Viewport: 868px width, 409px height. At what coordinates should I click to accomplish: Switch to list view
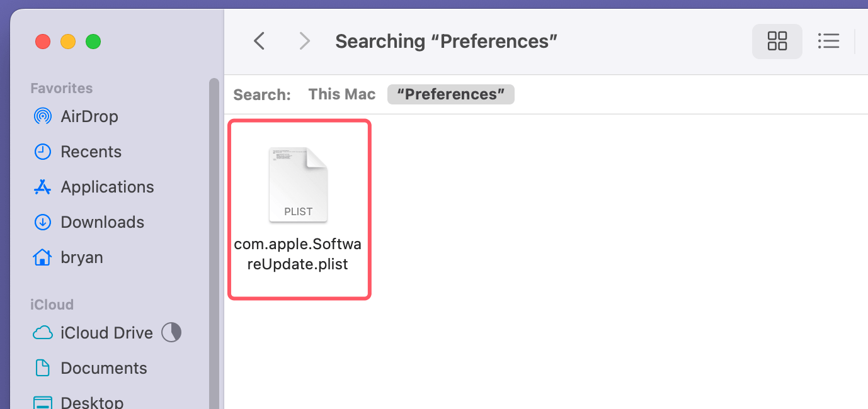(x=829, y=41)
